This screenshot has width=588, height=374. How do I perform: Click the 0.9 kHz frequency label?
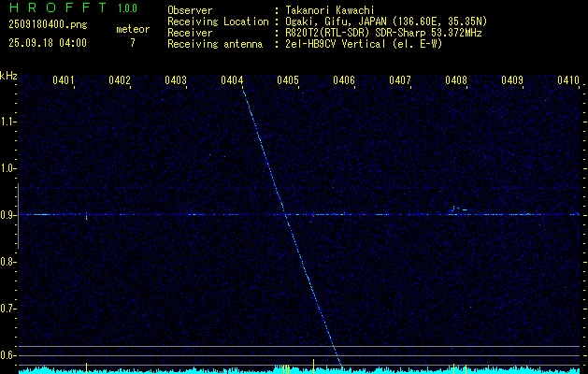7,215
